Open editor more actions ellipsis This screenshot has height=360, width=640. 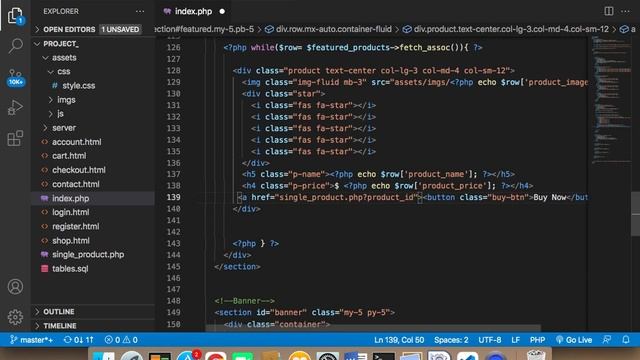click(x=625, y=11)
